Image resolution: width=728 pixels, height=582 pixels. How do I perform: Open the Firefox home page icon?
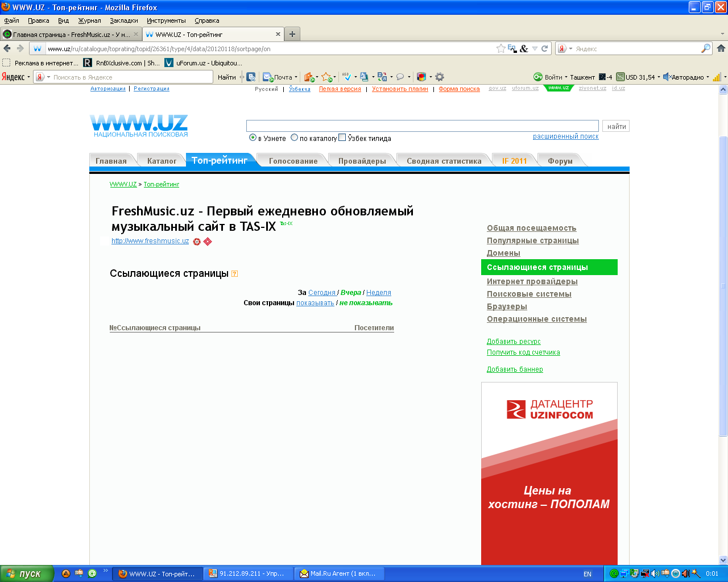coord(721,49)
